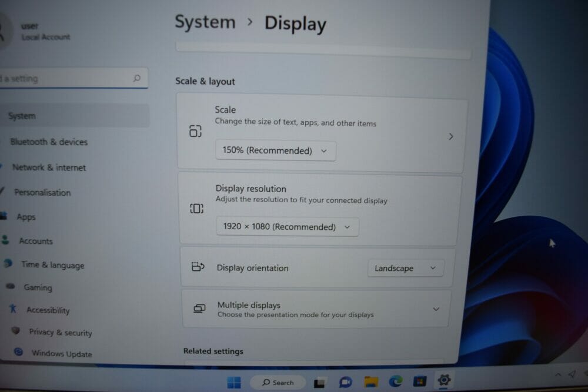Click the Multiple displays row title
588x392 pixels.
[249, 305]
